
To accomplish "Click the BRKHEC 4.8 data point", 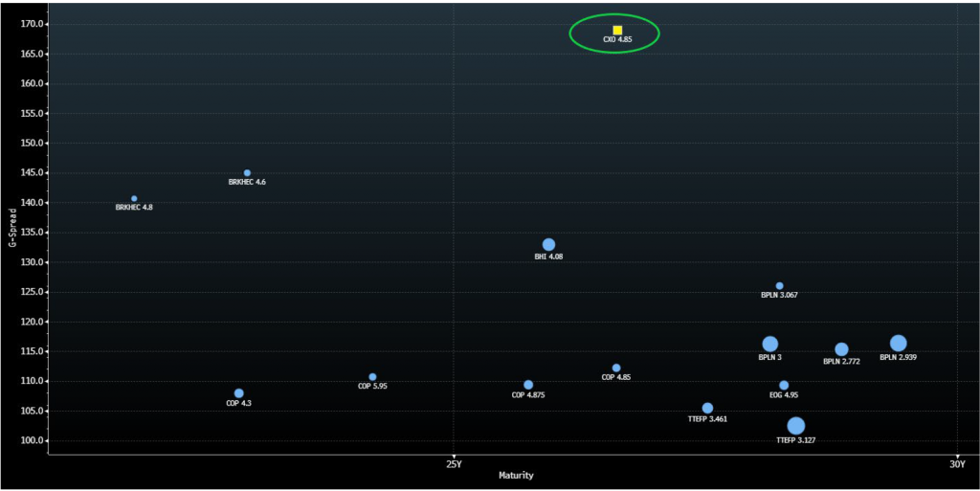I will (x=134, y=199).
